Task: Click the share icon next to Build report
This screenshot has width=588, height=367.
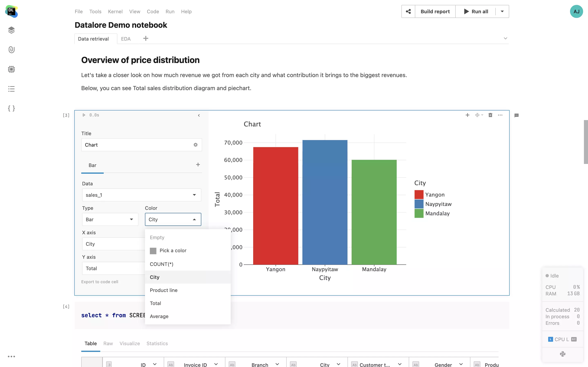Action: pos(408,11)
